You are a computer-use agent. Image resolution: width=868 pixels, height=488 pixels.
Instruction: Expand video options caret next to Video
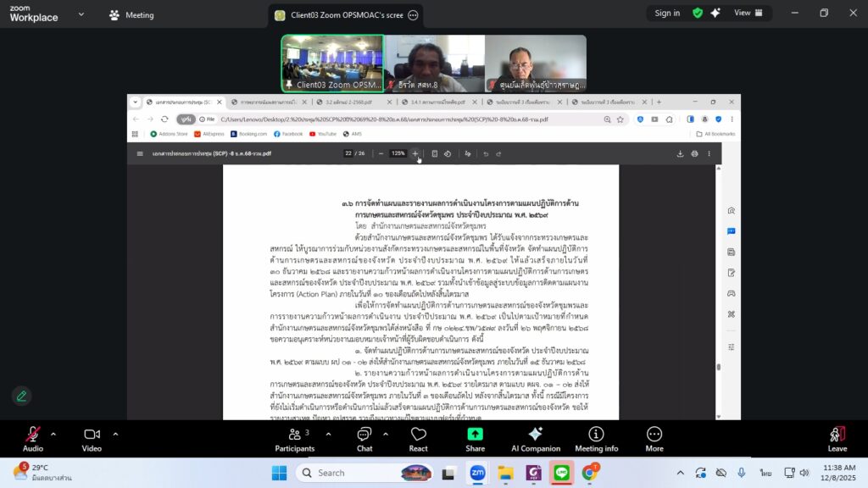tap(115, 434)
